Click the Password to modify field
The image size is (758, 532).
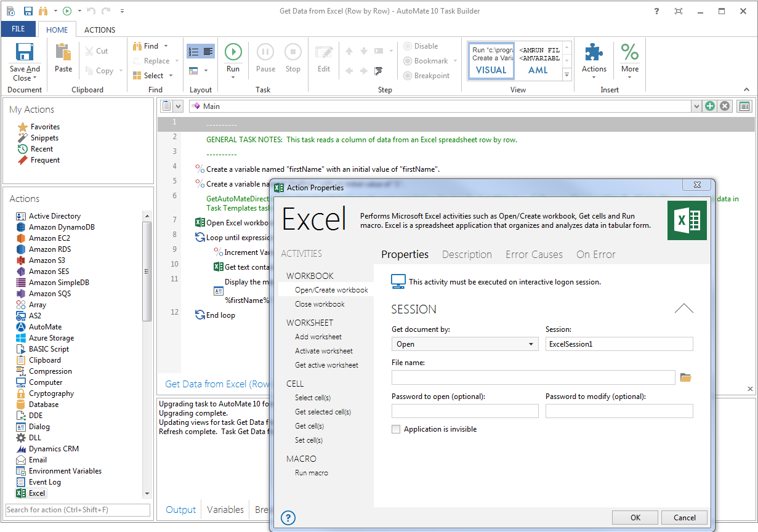coord(619,411)
